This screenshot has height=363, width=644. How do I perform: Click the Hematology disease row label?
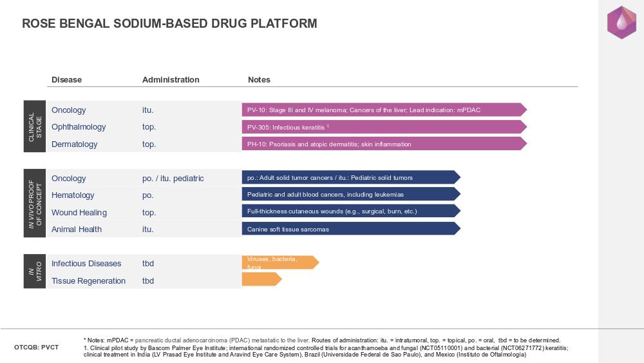73,195
